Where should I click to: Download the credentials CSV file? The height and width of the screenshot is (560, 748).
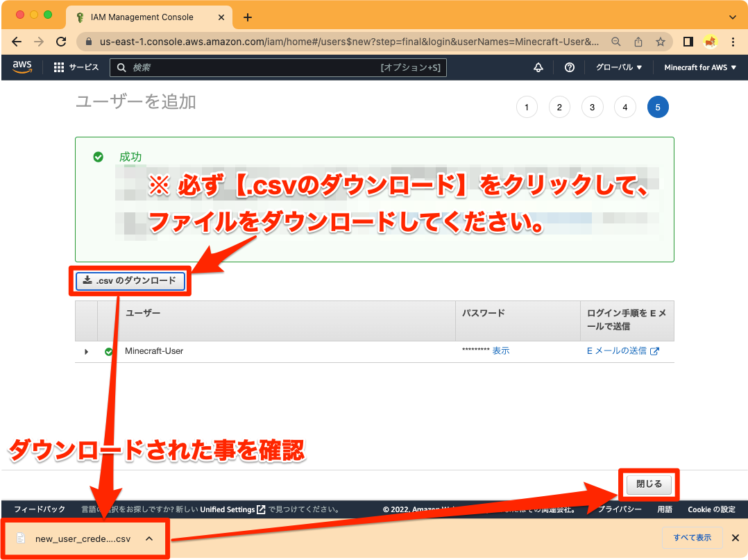[x=129, y=280]
